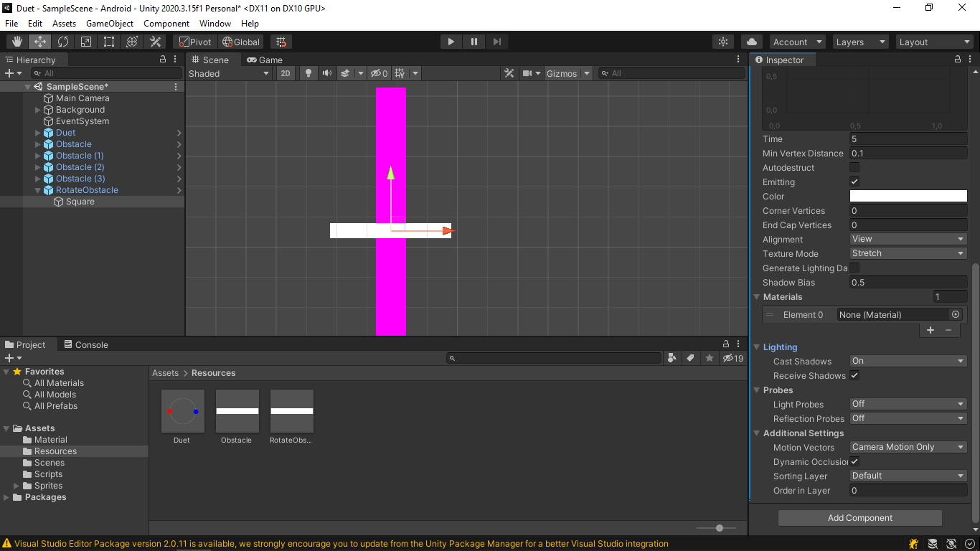The width and height of the screenshot is (980, 551).
Task: Open the Assets menu
Action: tap(64, 24)
